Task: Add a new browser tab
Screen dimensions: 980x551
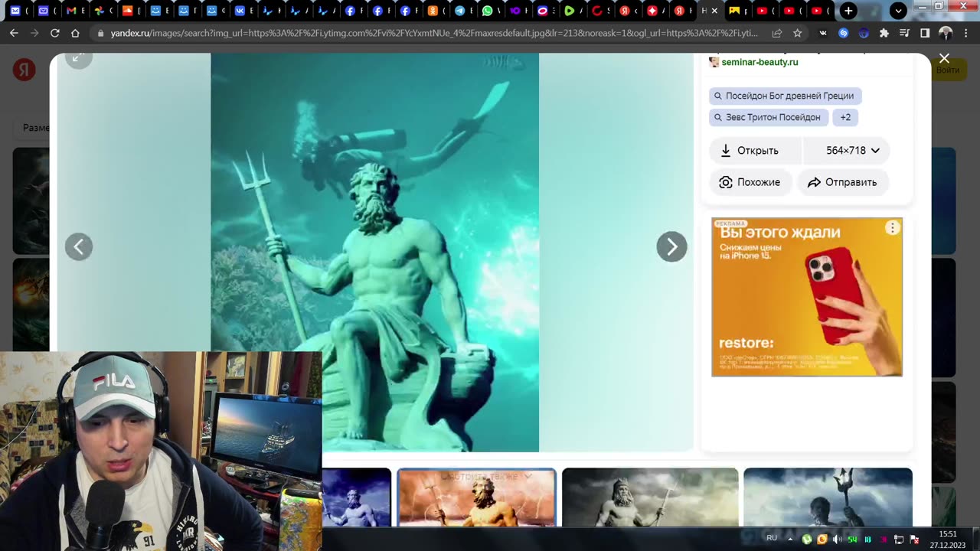Action: point(848,11)
